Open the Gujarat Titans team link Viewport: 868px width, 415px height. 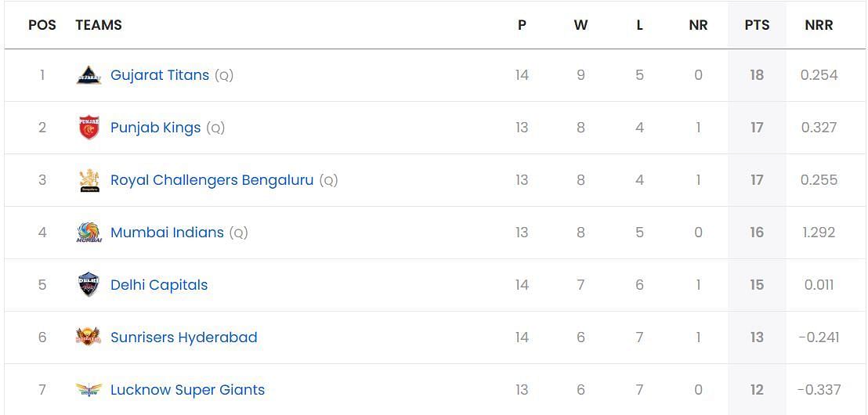coord(160,75)
